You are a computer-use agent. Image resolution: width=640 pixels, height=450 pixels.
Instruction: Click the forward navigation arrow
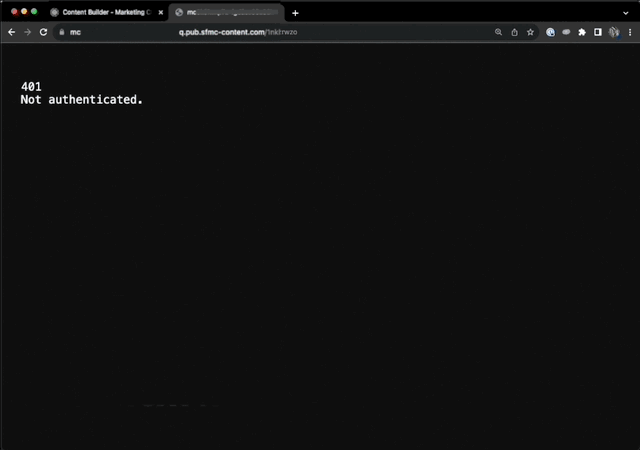click(x=27, y=32)
